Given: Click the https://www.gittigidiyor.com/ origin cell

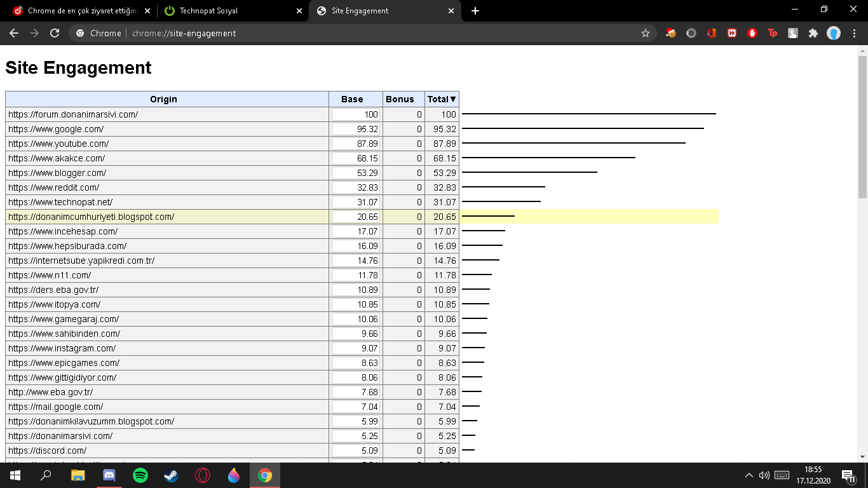Looking at the screenshot, I should click(x=167, y=377).
